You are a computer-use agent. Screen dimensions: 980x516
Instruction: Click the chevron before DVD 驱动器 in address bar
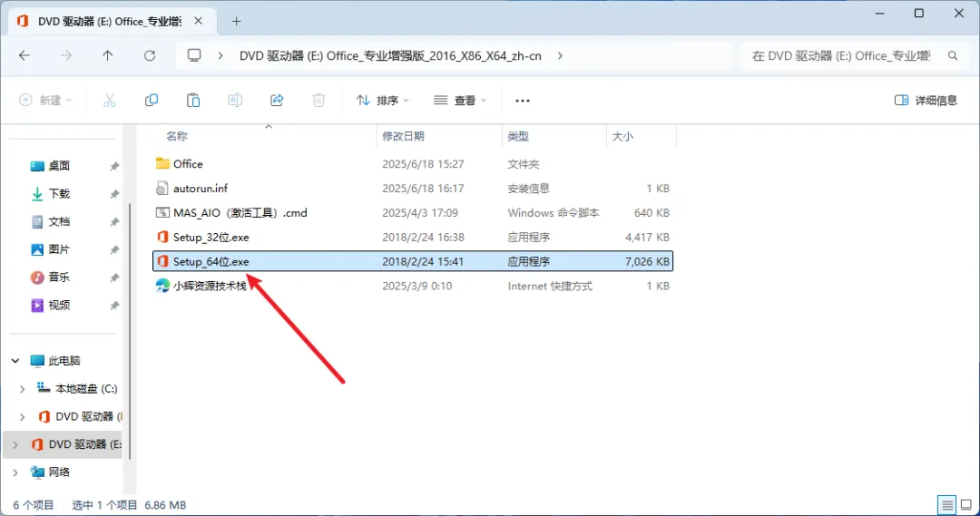click(x=220, y=55)
